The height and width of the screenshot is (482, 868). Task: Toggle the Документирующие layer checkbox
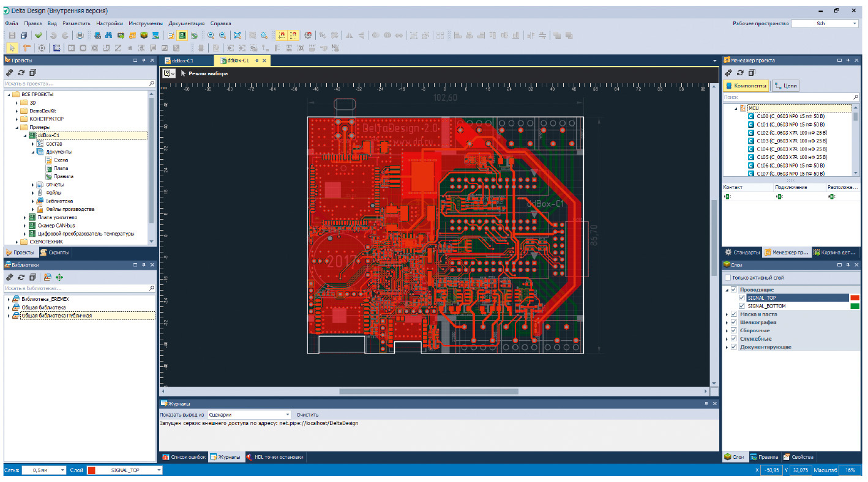pyautogui.click(x=734, y=347)
